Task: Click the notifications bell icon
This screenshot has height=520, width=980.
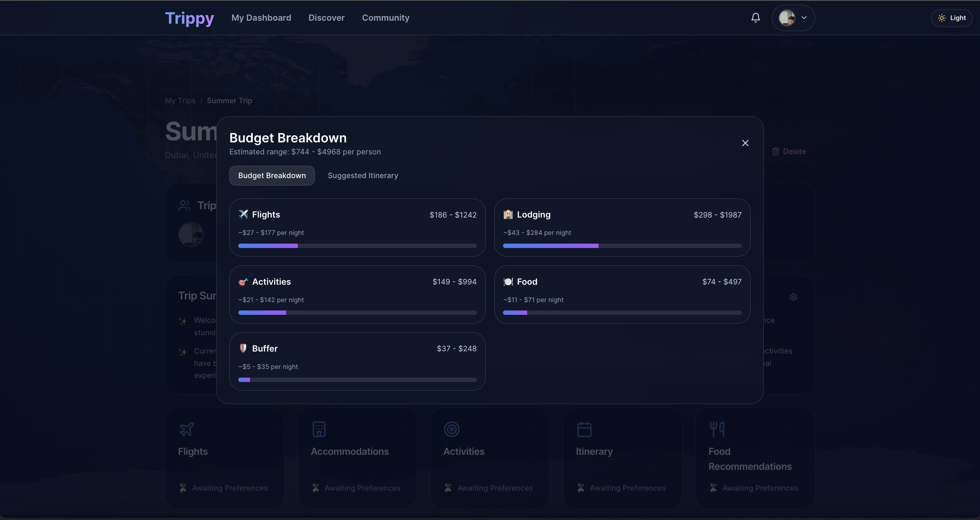Action: point(755,18)
